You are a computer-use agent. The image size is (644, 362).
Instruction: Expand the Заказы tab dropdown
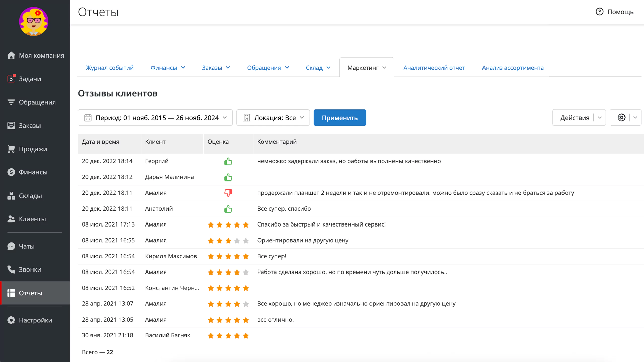coord(228,68)
